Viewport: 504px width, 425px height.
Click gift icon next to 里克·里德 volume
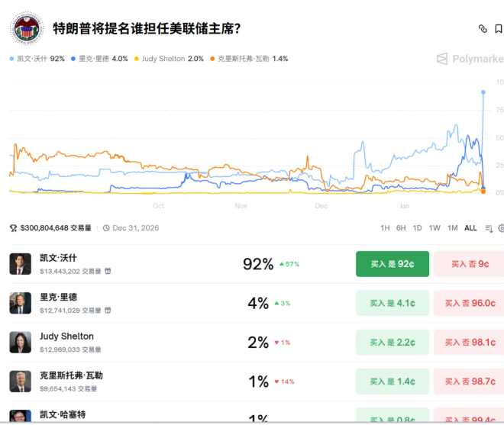[108, 310]
